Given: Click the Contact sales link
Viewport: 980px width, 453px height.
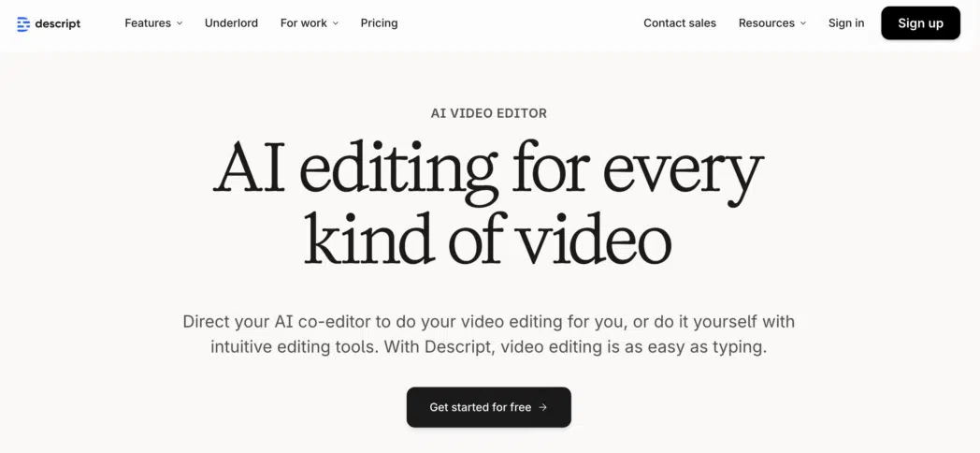Looking at the screenshot, I should click(680, 23).
